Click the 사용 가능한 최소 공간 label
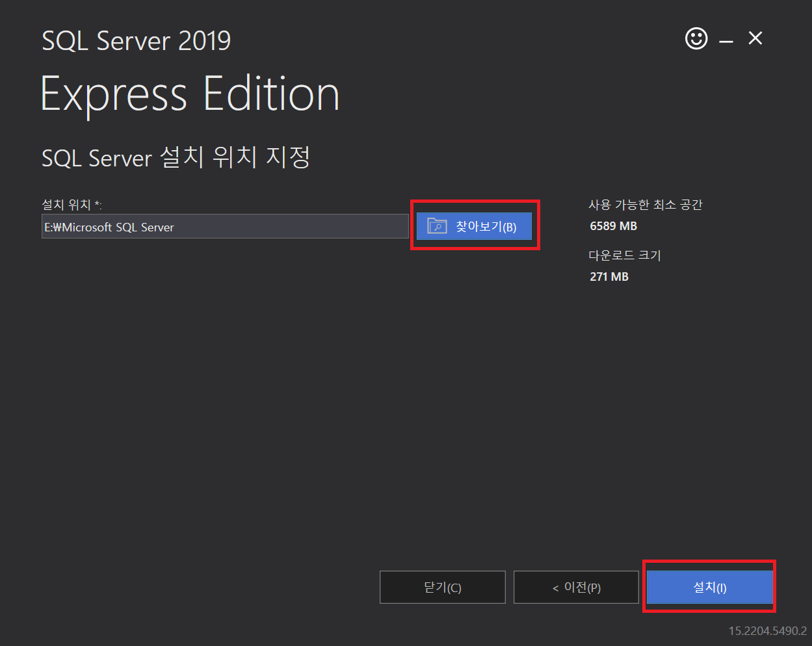Image resolution: width=812 pixels, height=646 pixels. coord(646,205)
